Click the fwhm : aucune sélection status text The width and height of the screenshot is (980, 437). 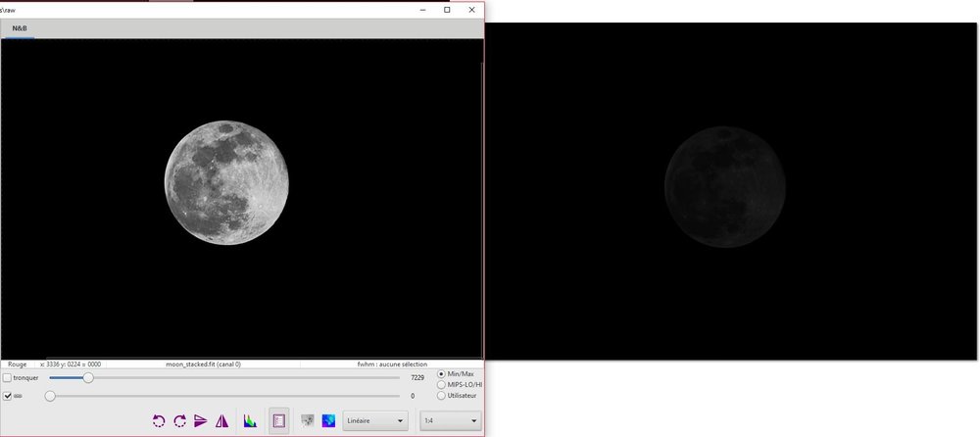click(392, 364)
